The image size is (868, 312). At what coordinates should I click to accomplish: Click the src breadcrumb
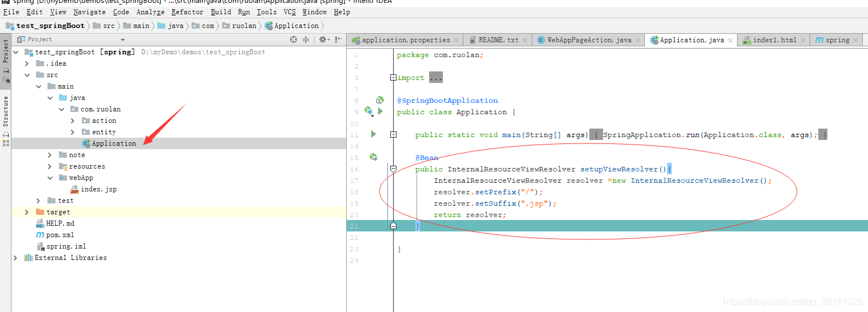point(104,26)
